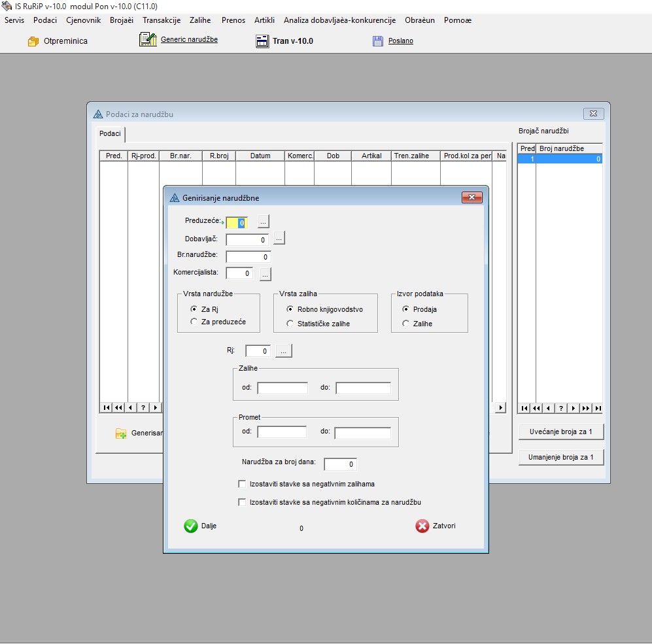This screenshot has height=644, width=652.
Task: Open the Cjenovnik menu
Action: click(x=84, y=20)
